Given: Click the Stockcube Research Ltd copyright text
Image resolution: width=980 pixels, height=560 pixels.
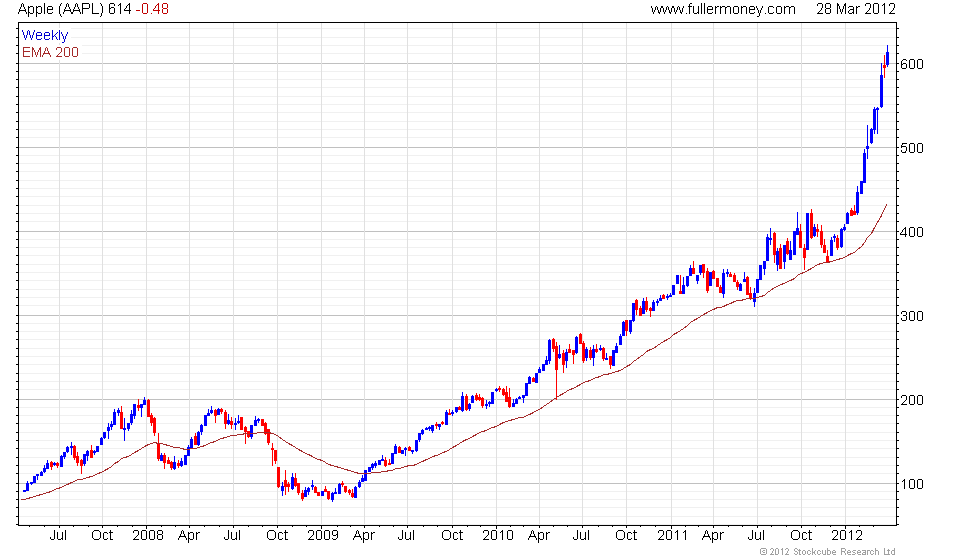Looking at the screenshot, I should point(828,552).
